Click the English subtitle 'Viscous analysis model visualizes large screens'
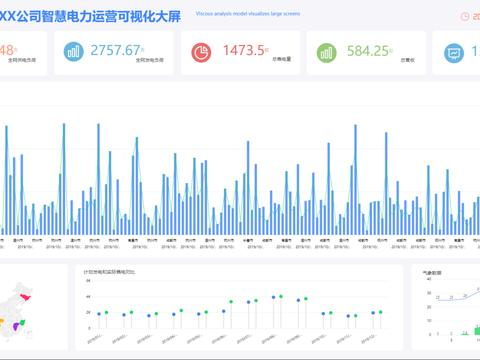480x360 pixels. pyautogui.click(x=248, y=14)
